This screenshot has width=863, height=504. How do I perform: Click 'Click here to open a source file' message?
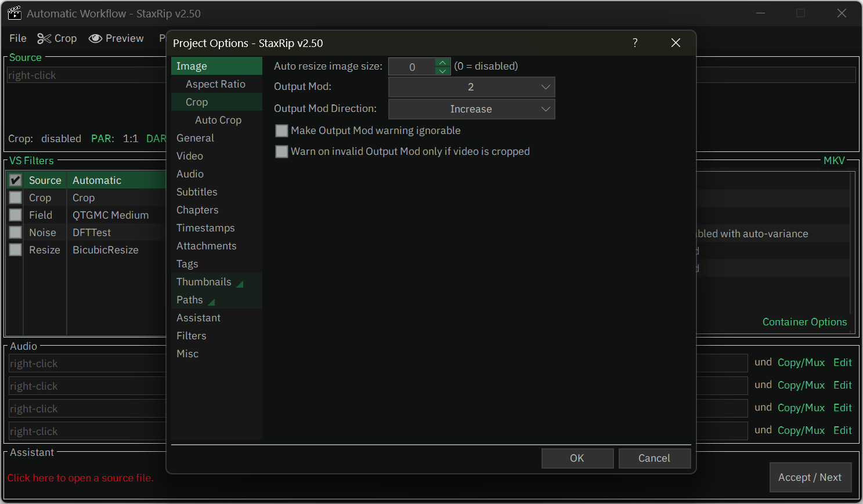pos(80,478)
